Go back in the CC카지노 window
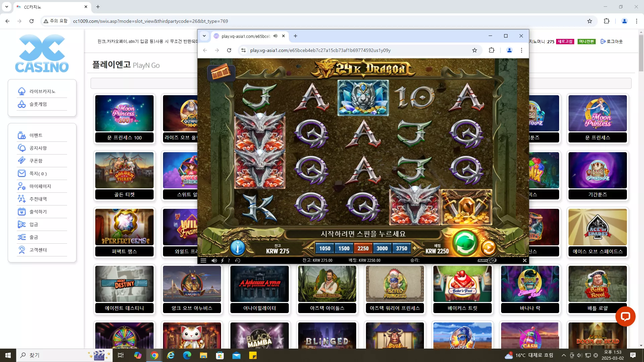The image size is (644, 362). pyautogui.click(x=7, y=21)
